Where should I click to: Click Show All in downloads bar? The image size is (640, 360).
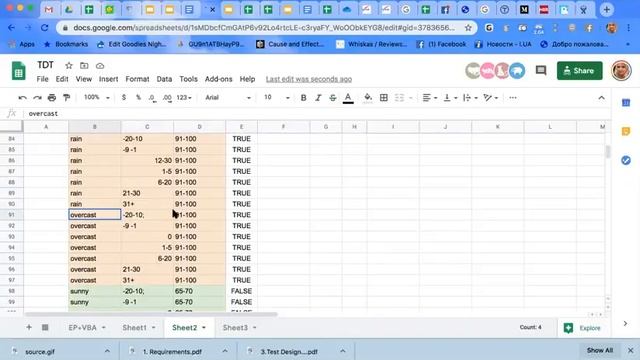tap(600, 350)
